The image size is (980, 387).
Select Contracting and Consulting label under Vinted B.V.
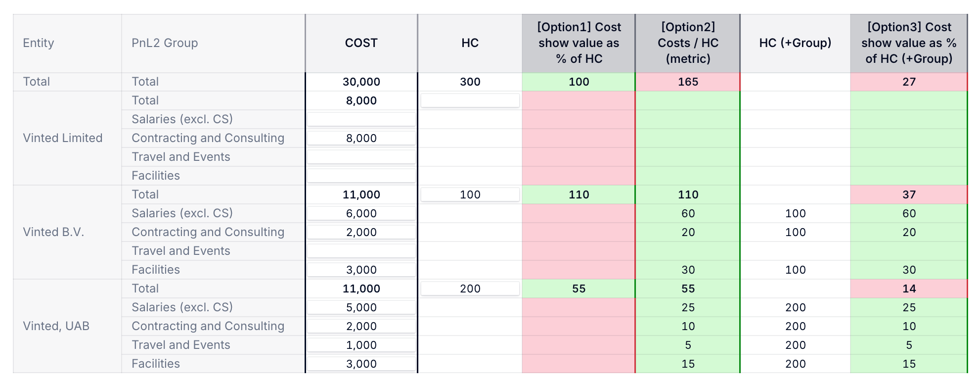(208, 232)
